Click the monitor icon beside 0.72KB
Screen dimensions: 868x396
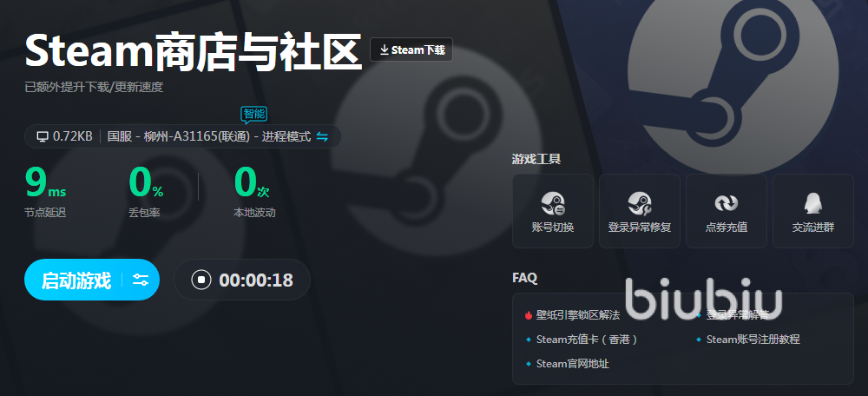coord(42,136)
